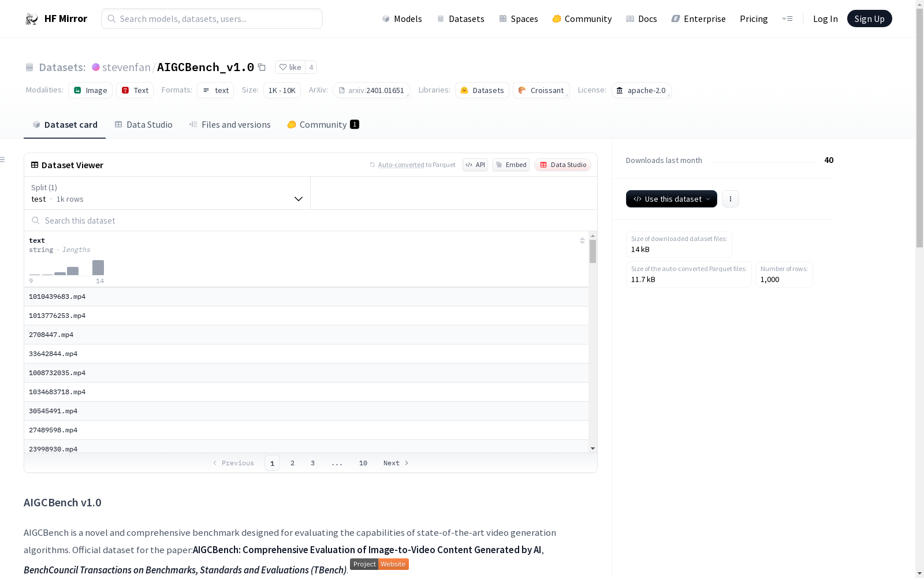
Task: Open the stevenfan profile link
Action: coord(126,67)
